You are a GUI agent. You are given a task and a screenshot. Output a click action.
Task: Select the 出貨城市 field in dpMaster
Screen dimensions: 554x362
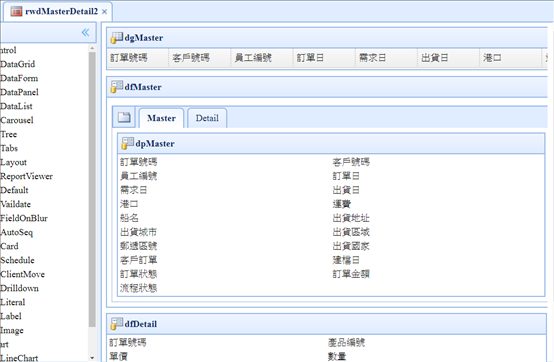click(x=138, y=232)
